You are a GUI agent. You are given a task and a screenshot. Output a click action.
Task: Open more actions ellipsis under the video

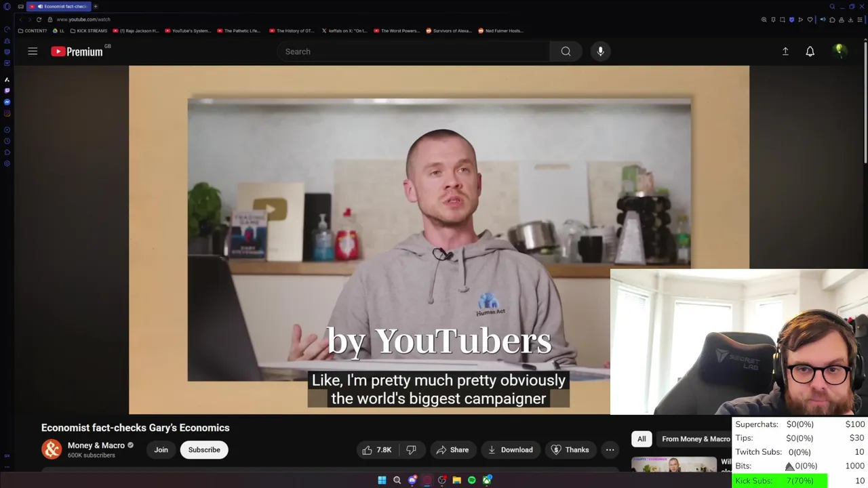[610, 450]
